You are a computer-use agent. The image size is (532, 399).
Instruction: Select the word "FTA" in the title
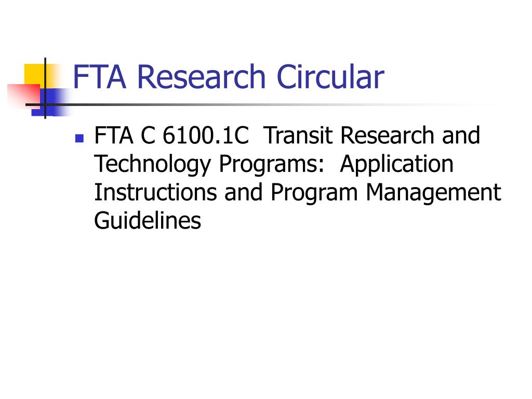coord(100,77)
